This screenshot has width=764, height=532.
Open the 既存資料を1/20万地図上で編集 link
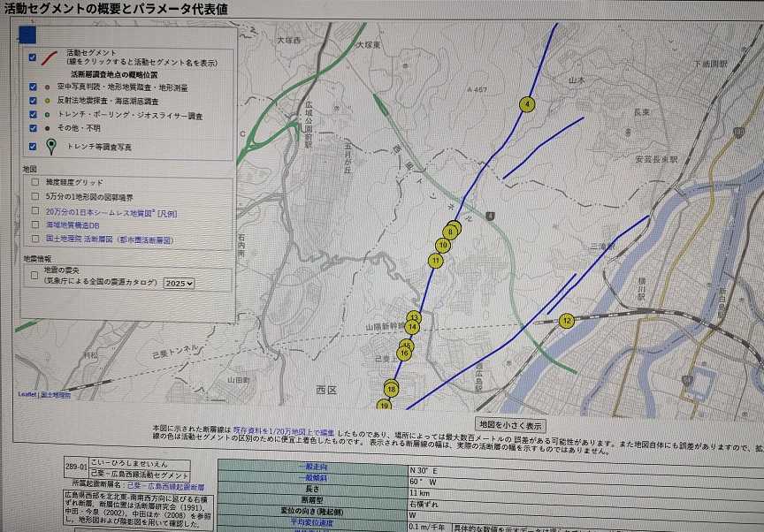coord(284,431)
